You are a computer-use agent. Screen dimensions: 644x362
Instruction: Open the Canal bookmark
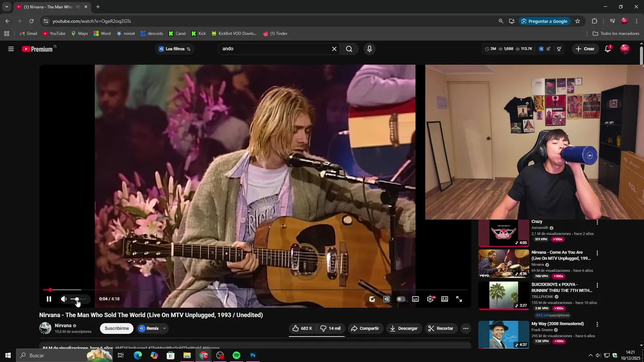pos(177,34)
